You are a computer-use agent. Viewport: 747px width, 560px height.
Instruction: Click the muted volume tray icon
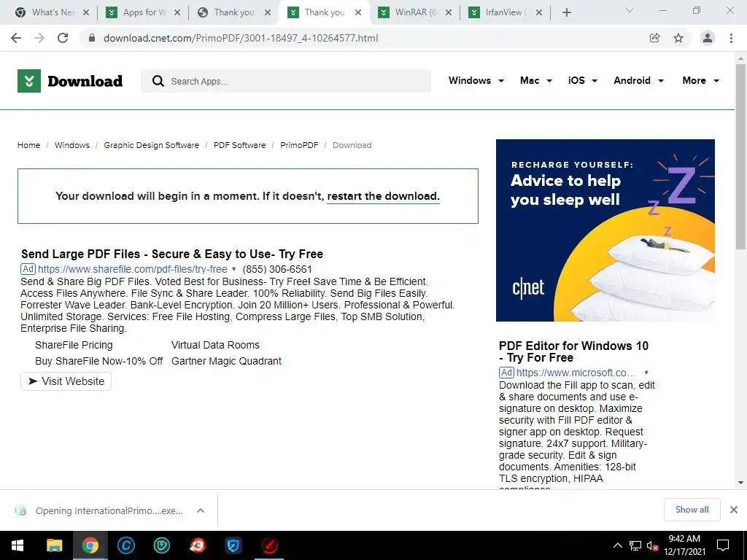pyautogui.click(x=652, y=545)
